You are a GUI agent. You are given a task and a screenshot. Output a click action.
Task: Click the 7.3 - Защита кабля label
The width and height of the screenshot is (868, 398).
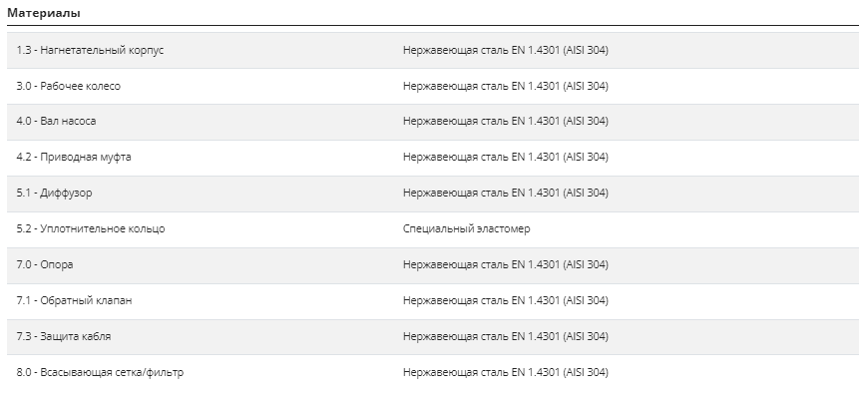[x=63, y=336]
